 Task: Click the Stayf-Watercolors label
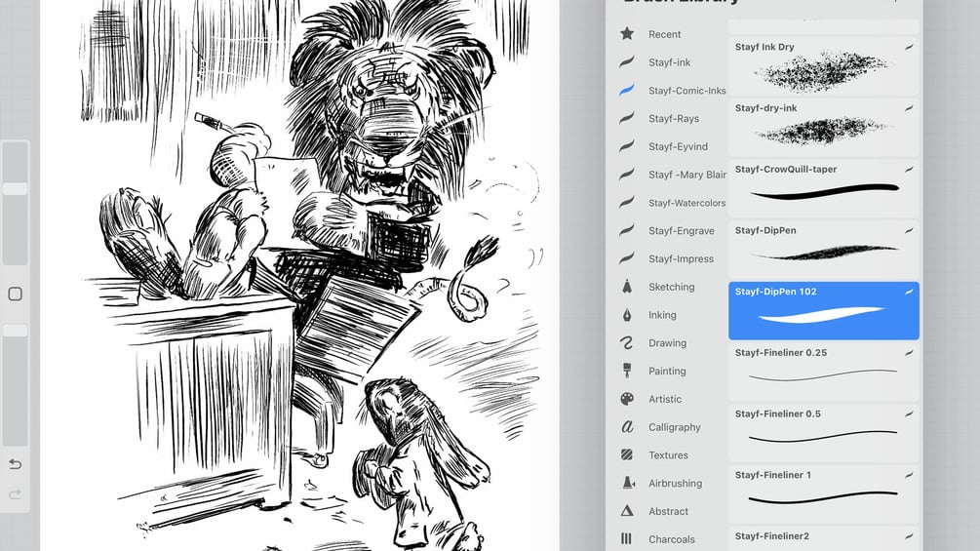click(x=686, y=203)
